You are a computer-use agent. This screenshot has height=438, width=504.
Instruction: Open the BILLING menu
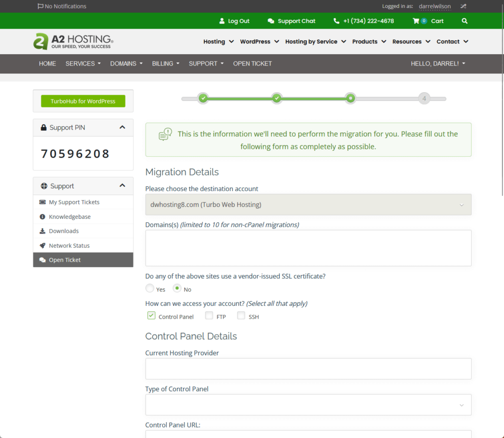click(165, 64)
